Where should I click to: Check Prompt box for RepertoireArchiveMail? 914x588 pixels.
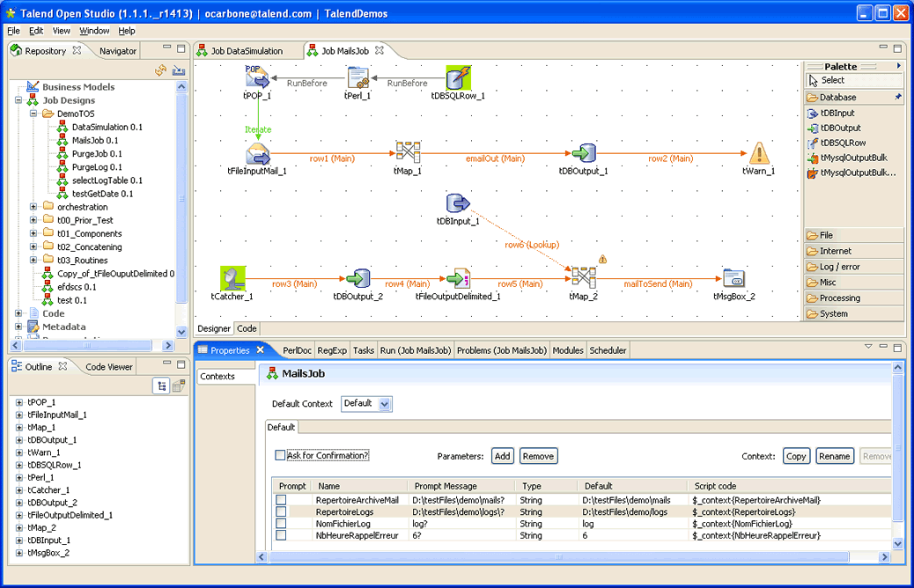click(x=282, y=500)
